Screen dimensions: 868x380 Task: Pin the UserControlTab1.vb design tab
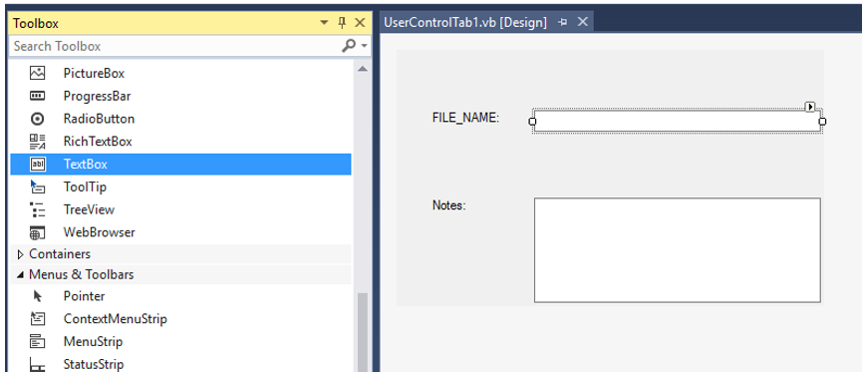[x=563, y=23]
